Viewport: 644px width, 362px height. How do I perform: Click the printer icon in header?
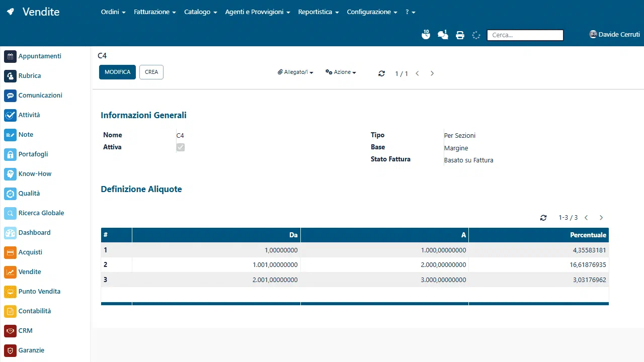click(460, 35)
